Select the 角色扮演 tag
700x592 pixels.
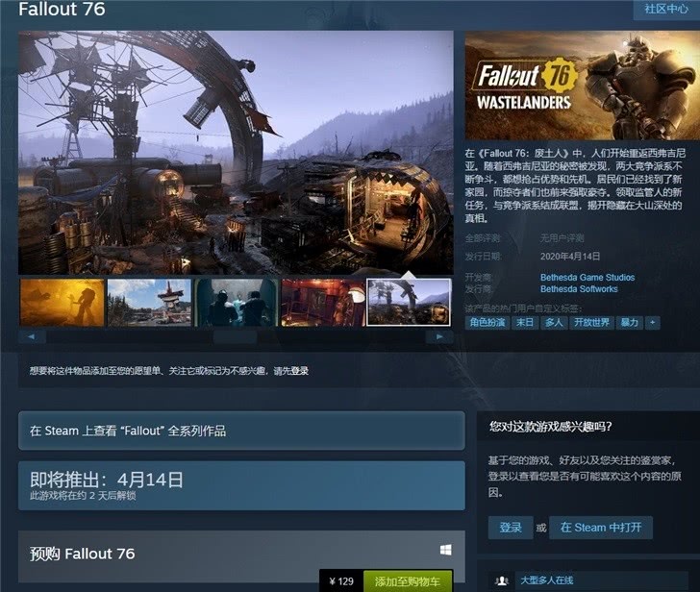point(487,323)
